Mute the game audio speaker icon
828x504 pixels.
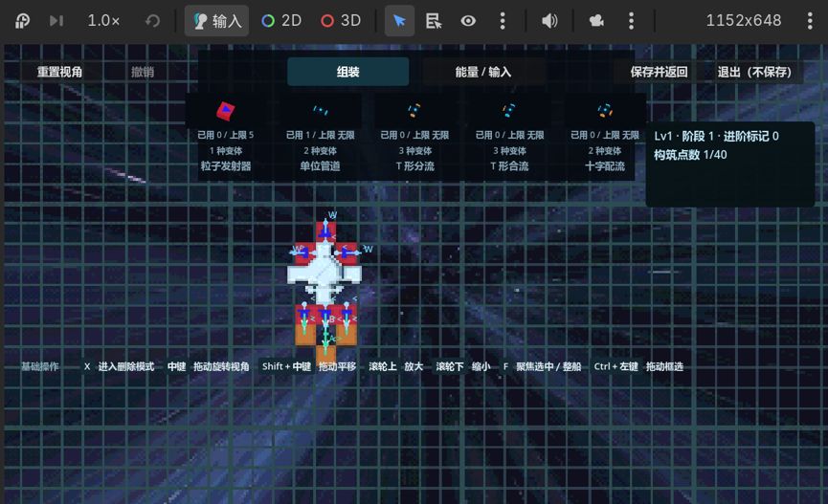click(x=549, y=21)
